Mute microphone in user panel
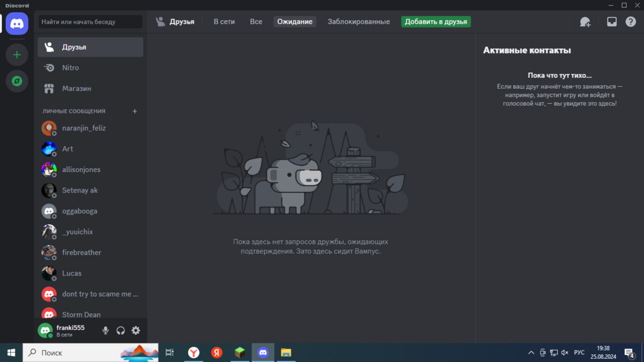 [x=106, y=330]
